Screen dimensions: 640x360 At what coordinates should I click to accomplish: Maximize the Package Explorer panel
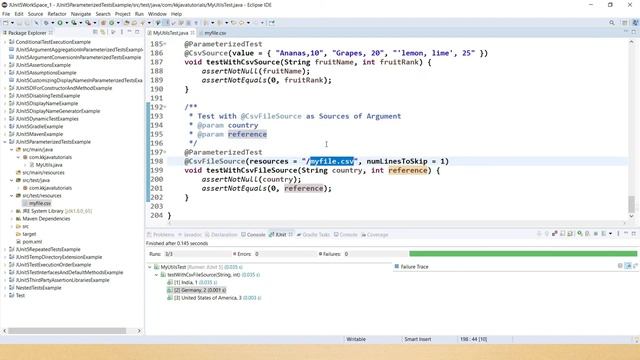pos(137,32)
